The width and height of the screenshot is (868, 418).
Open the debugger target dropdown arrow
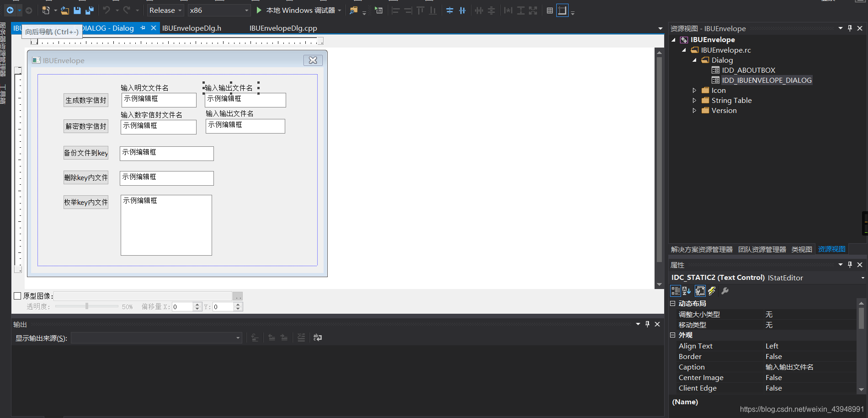[x=340, y=10]
